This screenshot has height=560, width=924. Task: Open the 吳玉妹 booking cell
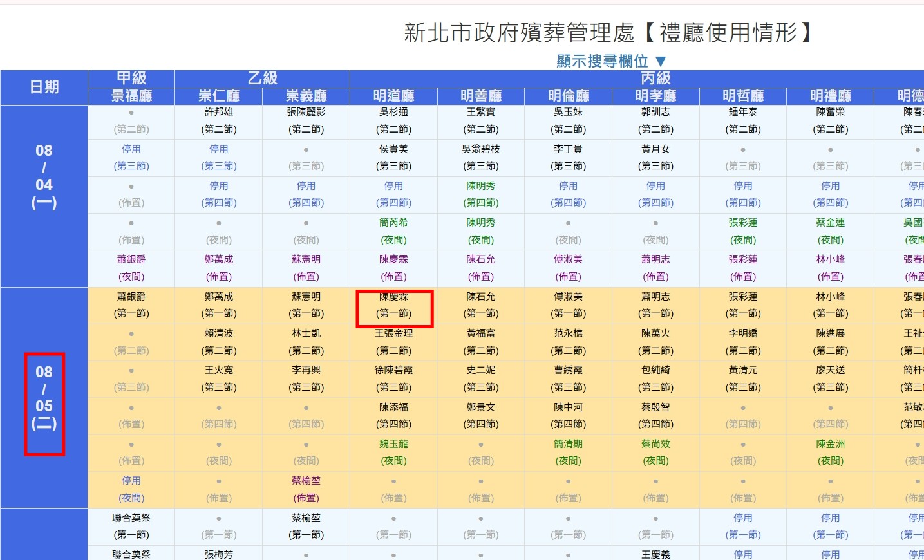(569, 121)
